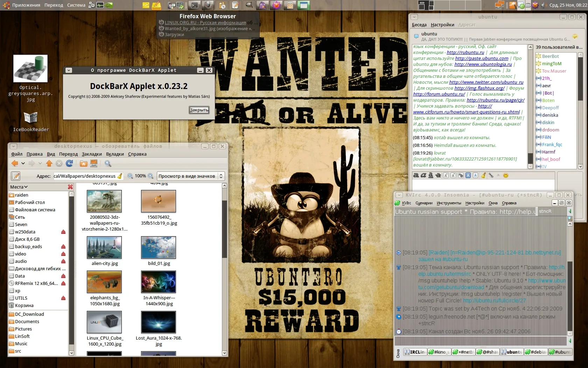The width and height of the screenshot is (588, 368).
Task: Open the Computer toolbar icon
Action: (x=94, y=163)
